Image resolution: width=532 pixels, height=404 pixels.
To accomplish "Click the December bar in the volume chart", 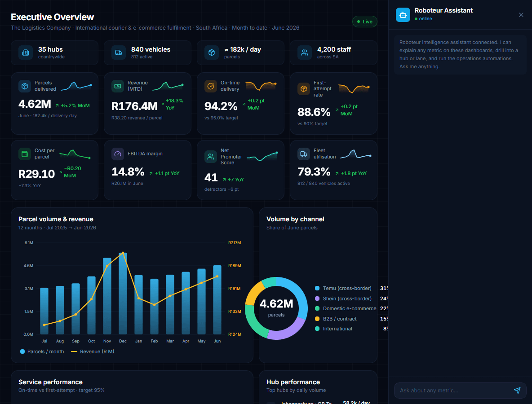I will pos(123,294).
